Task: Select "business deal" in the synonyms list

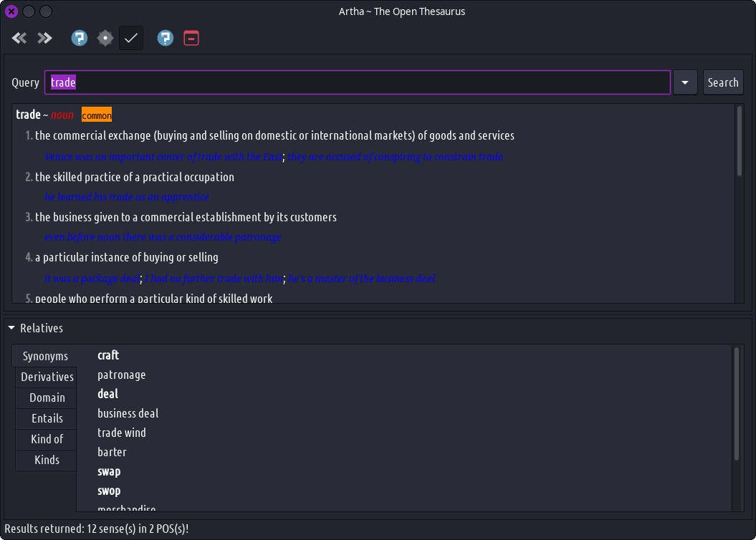Action: (128, 413)
